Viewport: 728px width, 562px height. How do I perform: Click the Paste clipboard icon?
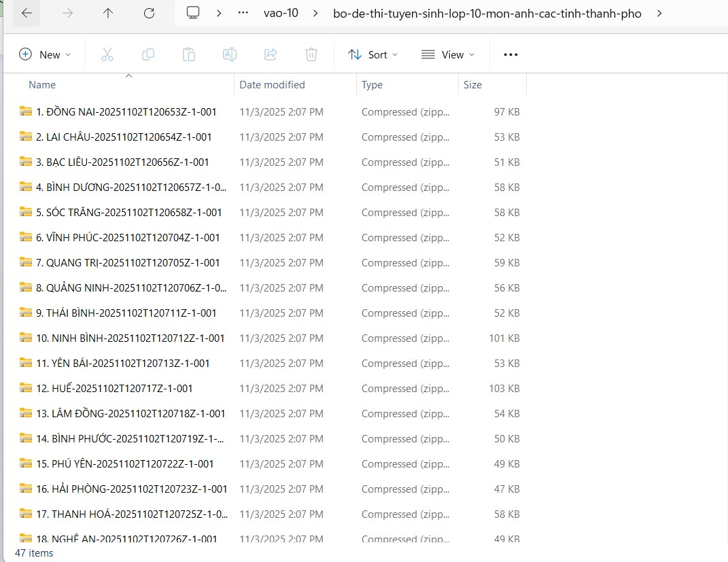click(189, 55)
